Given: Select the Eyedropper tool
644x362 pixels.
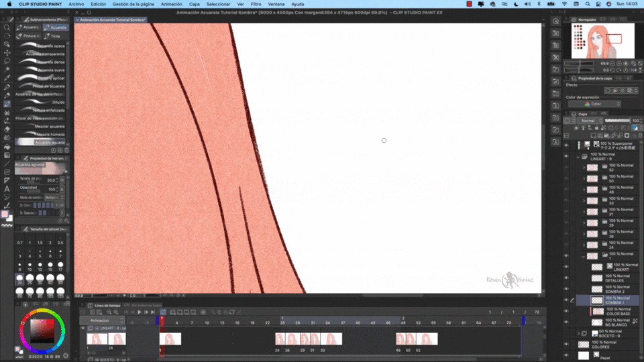Looking at the screenshot, I should 7,78.
